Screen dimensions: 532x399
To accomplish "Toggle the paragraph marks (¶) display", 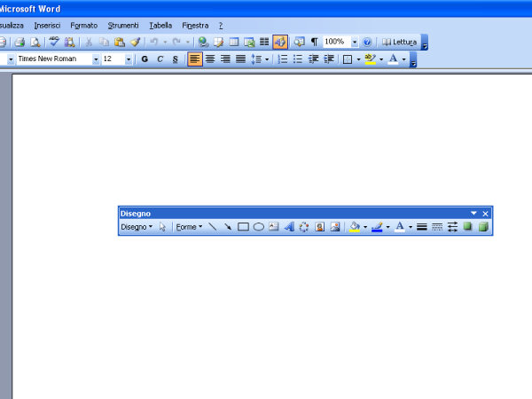I will coord(314,42).
